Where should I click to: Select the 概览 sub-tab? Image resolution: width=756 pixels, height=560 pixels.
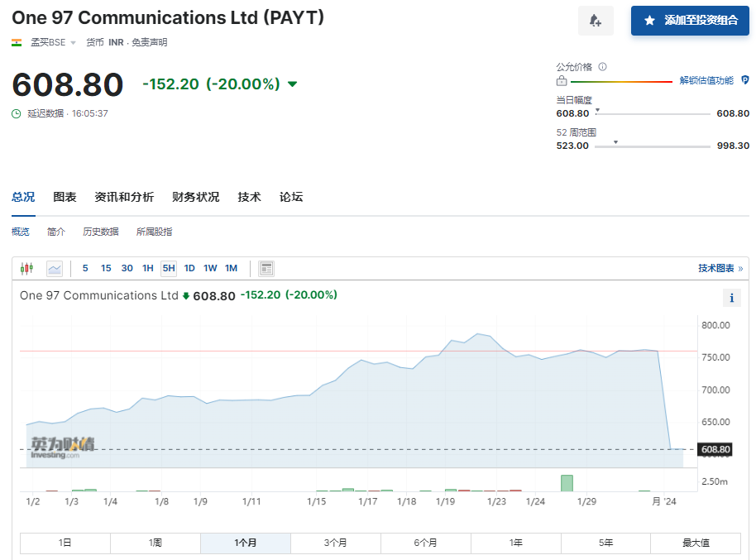20,232
